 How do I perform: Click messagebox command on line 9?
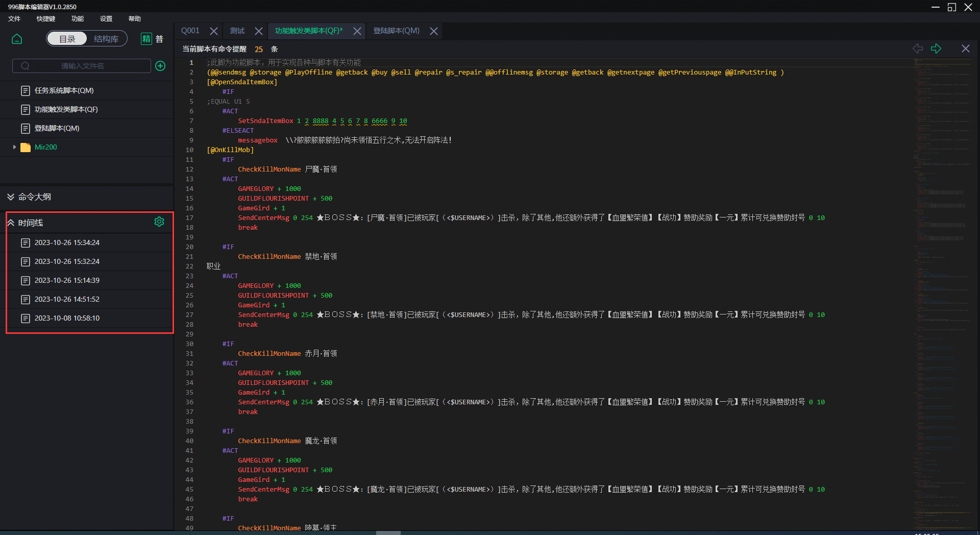pyautogui.click(x=258, y=140)
